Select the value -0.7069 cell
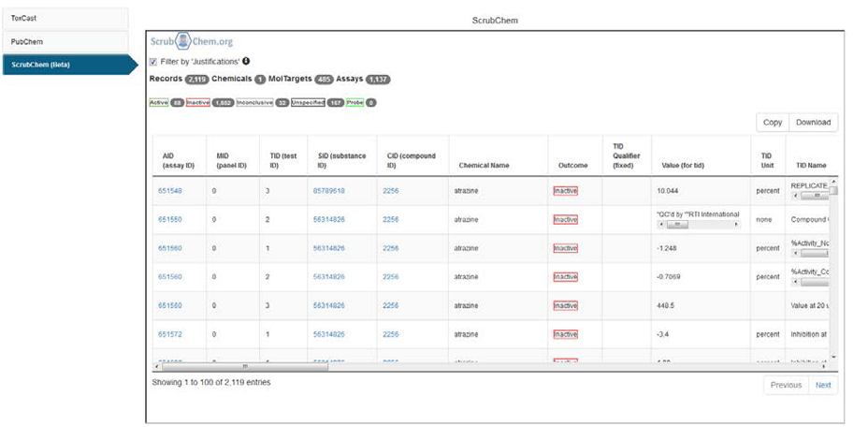Viewport: 868px width, 441px height. click(x=702, y=276)
